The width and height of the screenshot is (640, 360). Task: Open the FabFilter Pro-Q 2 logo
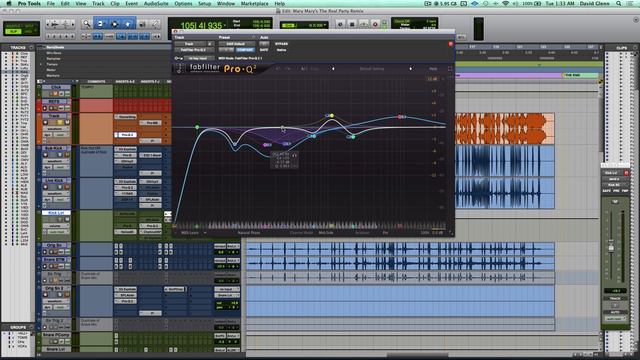pyautogui.click(x=222, y=69)
